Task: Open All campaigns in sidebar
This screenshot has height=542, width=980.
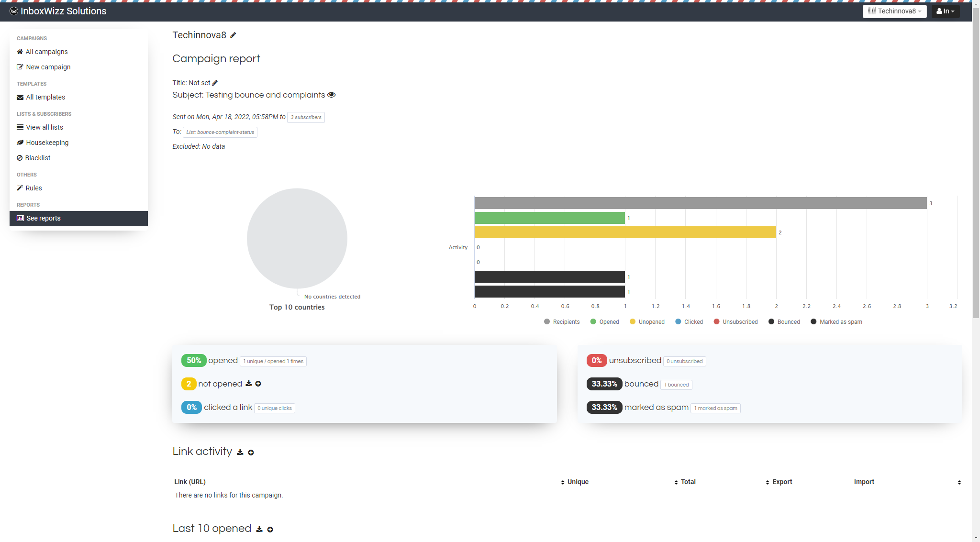Action: point(46,52)
